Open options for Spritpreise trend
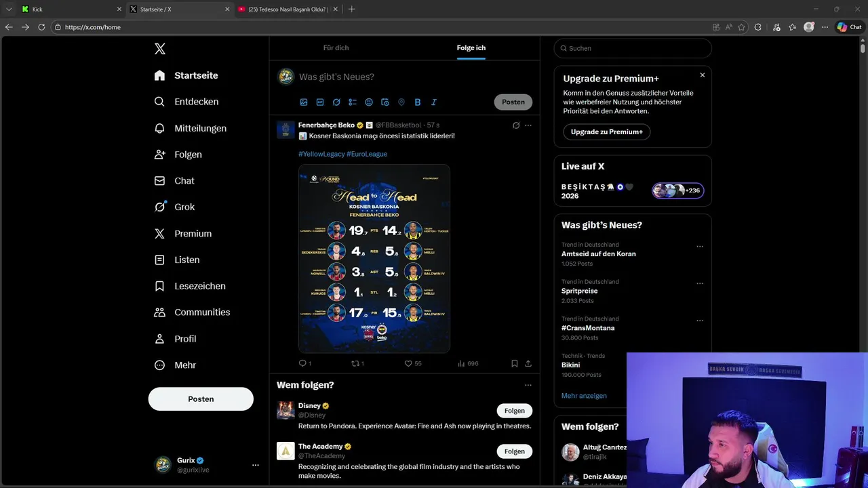 tap(700, 284)
